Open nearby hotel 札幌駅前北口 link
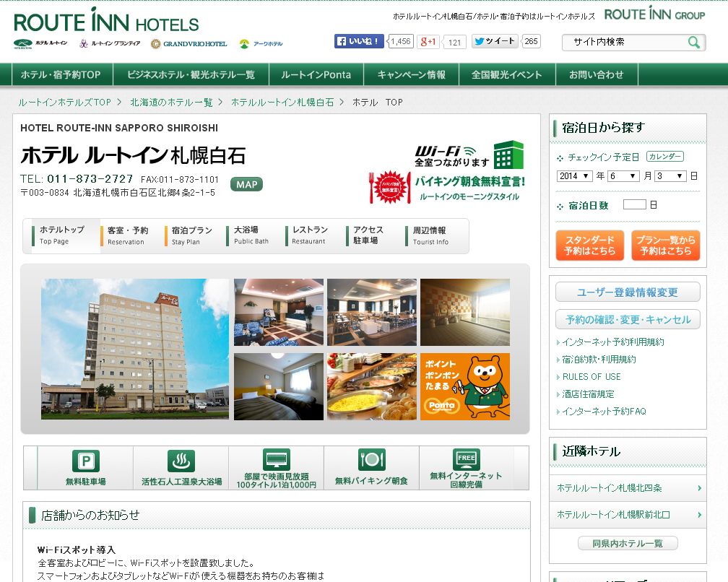This screenshot has width=728, height=582. [x=628, y=515]
